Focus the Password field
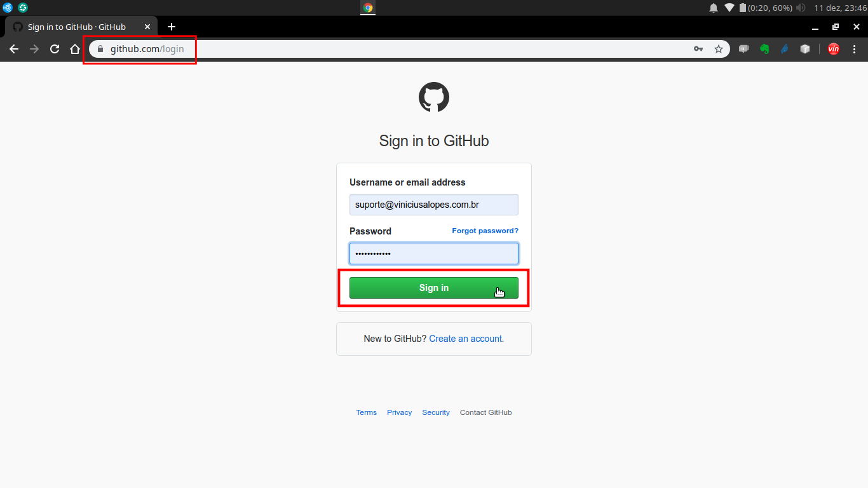The height and width of the screenshot is (488, 868). pos(434,254)
